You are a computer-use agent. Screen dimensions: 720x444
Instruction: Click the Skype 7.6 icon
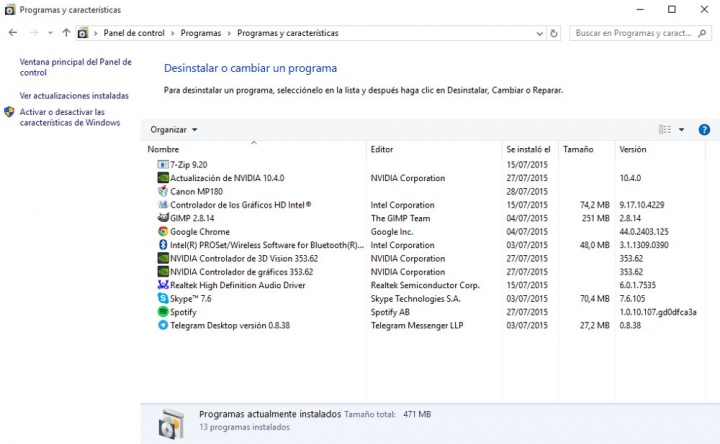[163, 298]
